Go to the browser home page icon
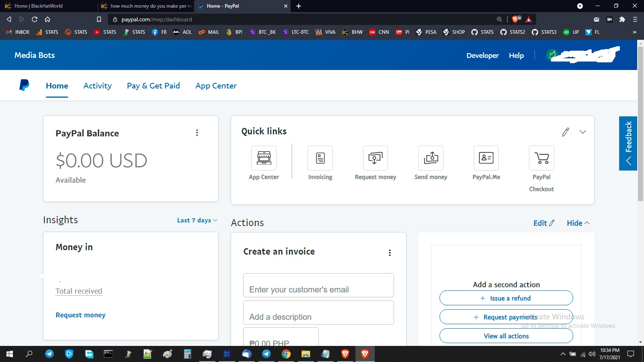Image resolution: width=644 pixels, height=362 pixels. (x=47, y=19)
